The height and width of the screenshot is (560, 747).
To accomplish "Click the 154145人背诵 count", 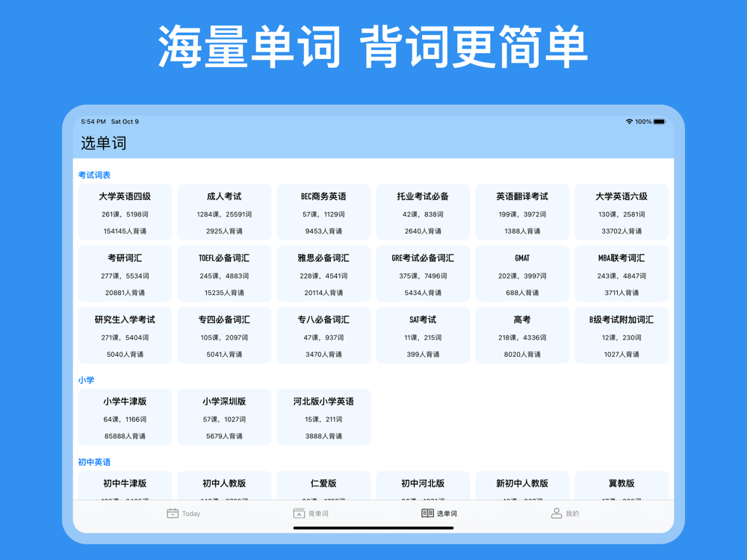I will coord(125,231).
